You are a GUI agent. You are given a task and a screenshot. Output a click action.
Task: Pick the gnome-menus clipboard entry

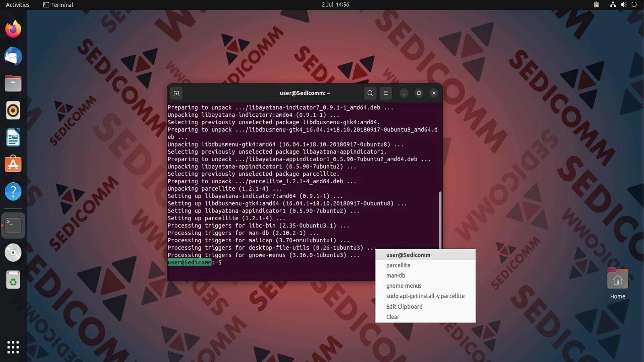click(425, 286)
